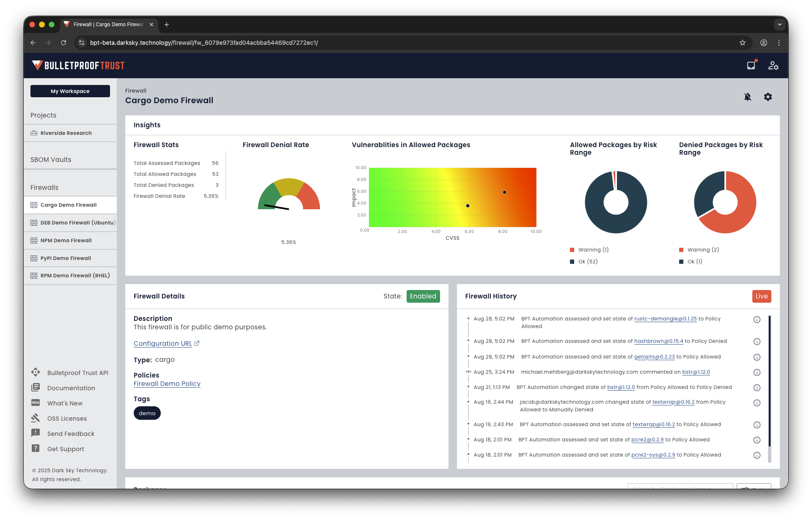Click the vulnerability dot near CVSS 8
This screenshot has width=812, height=520.
(504, 192)
